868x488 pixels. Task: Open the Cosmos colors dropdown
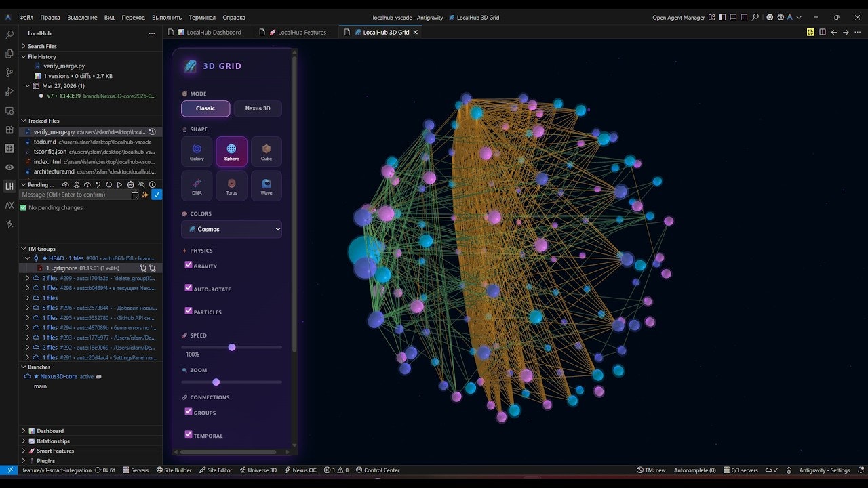tap(231, 229)
